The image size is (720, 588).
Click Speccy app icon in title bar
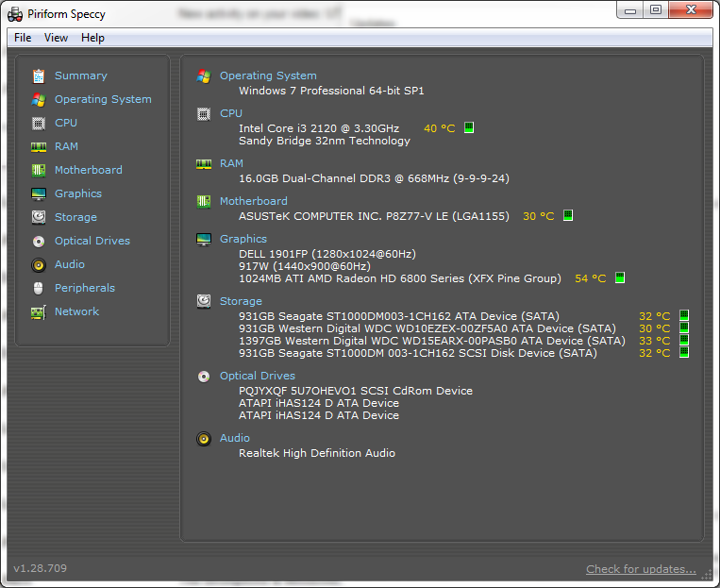point(15,14)
